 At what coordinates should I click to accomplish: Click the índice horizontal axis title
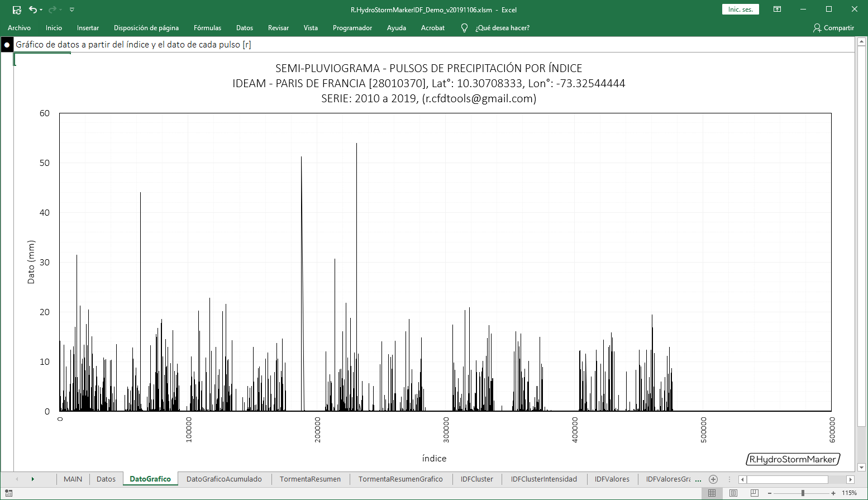point(434,459)
